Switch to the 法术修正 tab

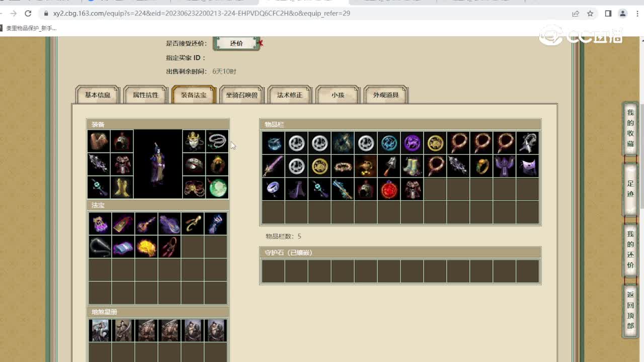click(x=290, y=95)
